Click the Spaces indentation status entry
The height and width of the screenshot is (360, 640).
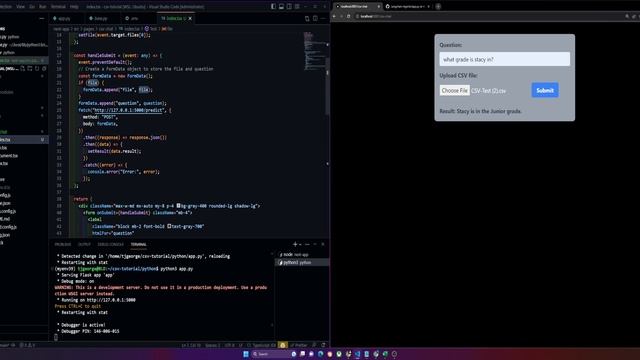pyautogui.click(x=212, y=345)
